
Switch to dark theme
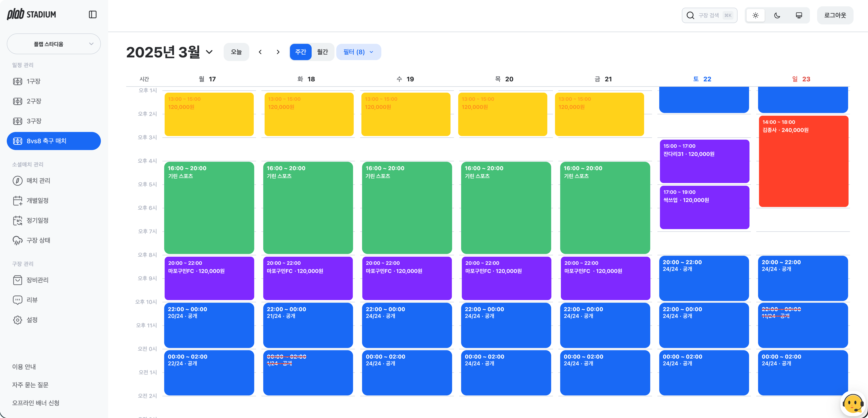click(777, 15)
